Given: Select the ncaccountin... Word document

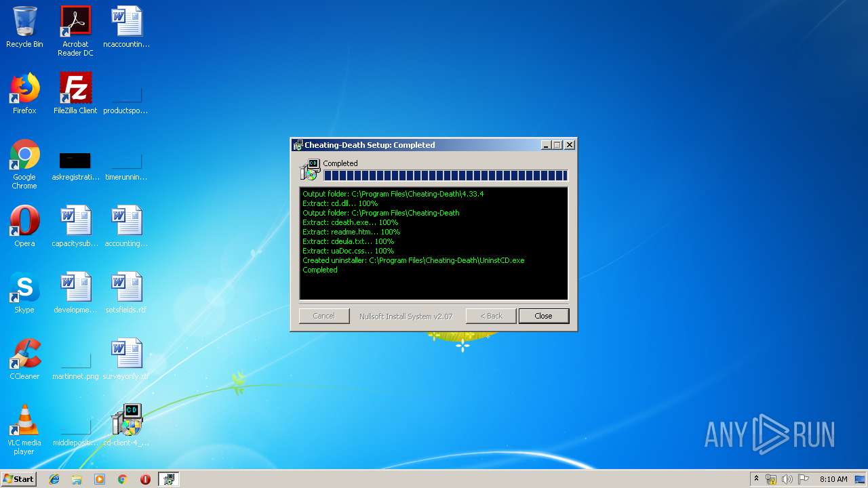Looking at the screenshot, I should click(x=126, y=27).
